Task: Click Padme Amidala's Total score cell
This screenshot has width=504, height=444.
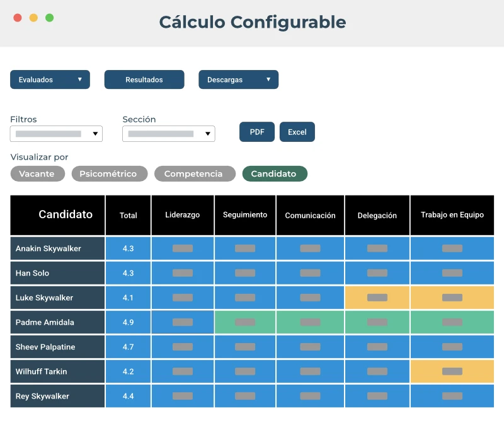Action: pyautogui.click(x=128, y=322)
